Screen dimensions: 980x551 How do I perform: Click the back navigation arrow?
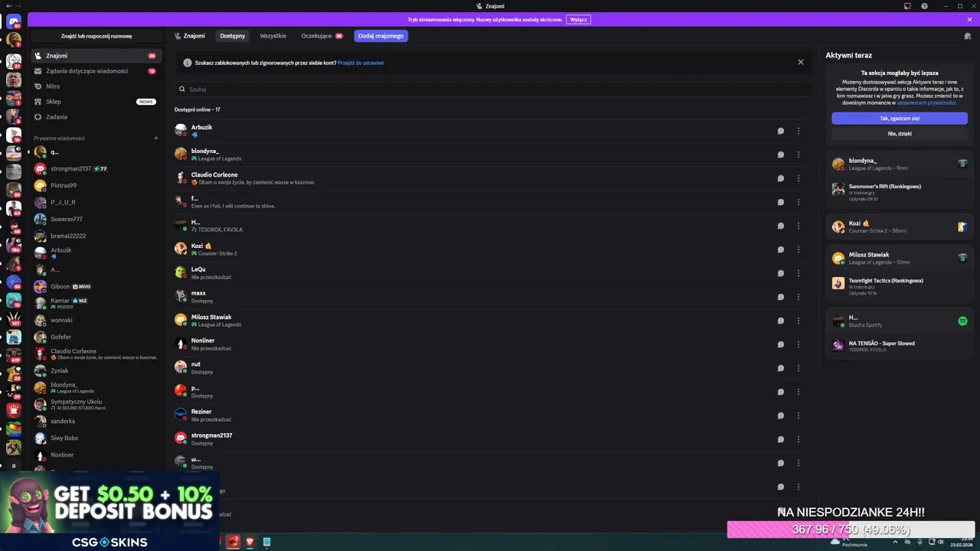[x=9, y=6]
